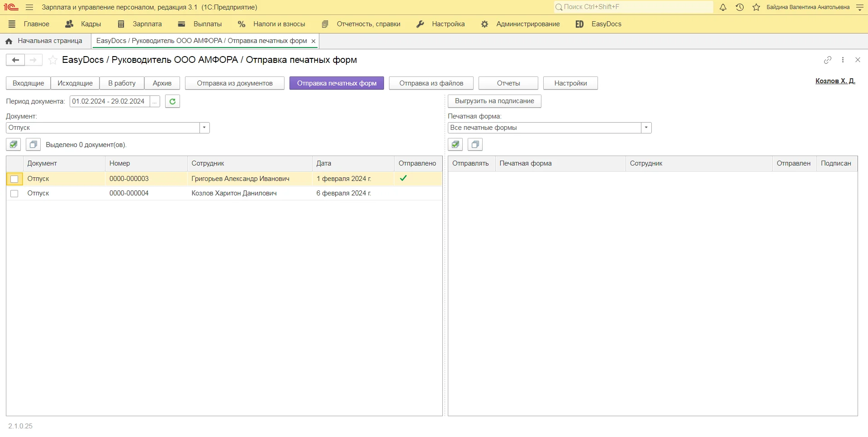868x437 pixels.
Task: Click check-all print forms icon in right panel
Action: [455, 145]
